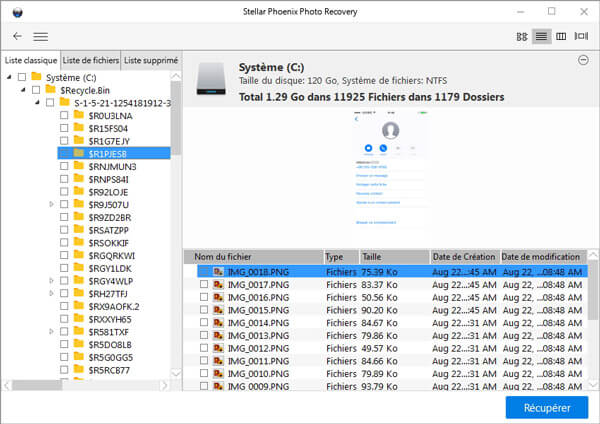
Task: Expand the $R581TXF folder
Action: [51, 331]
